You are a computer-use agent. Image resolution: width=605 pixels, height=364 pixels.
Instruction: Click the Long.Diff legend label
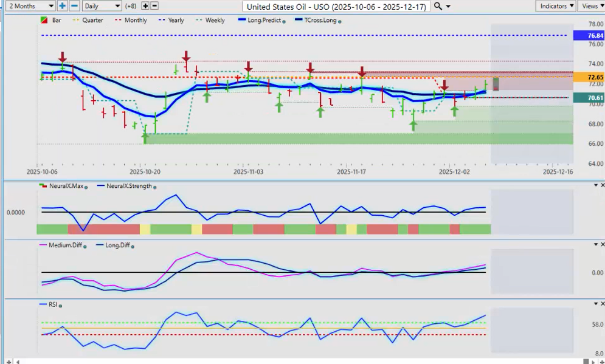coord(110,245)
